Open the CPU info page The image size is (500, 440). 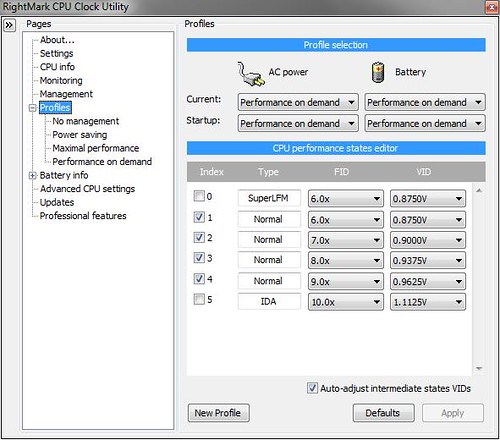(57, 67)
